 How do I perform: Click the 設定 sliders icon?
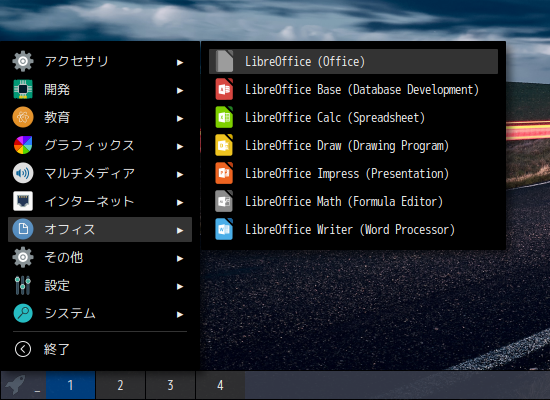[23, 285]
